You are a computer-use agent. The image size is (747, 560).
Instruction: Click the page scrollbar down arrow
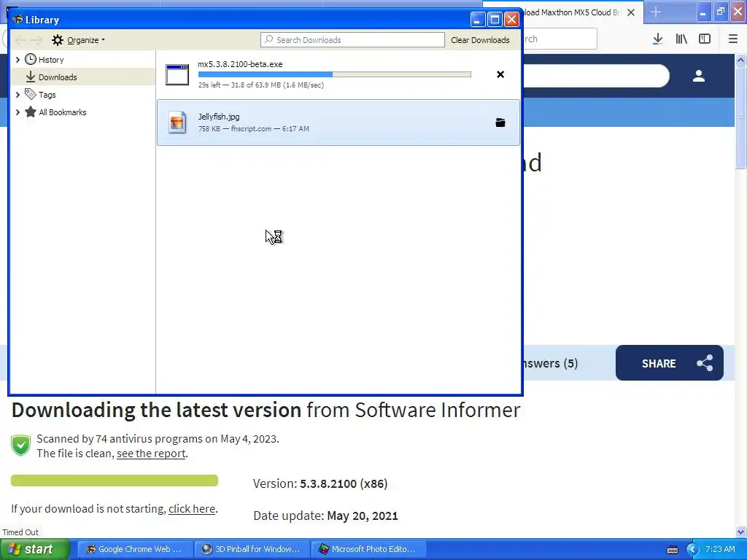click(740, 532)
